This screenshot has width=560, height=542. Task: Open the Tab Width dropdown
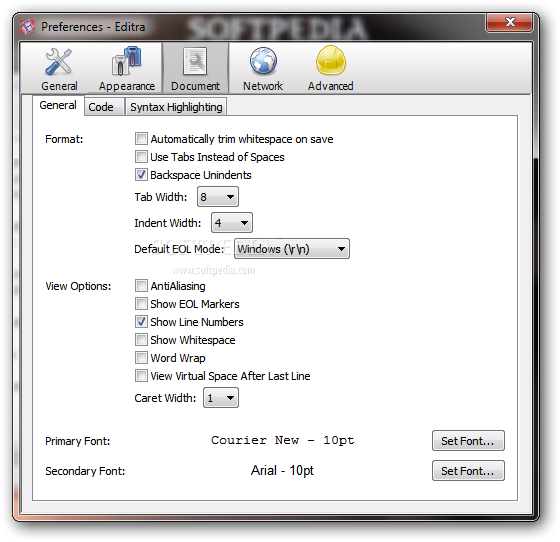(218, 197)
